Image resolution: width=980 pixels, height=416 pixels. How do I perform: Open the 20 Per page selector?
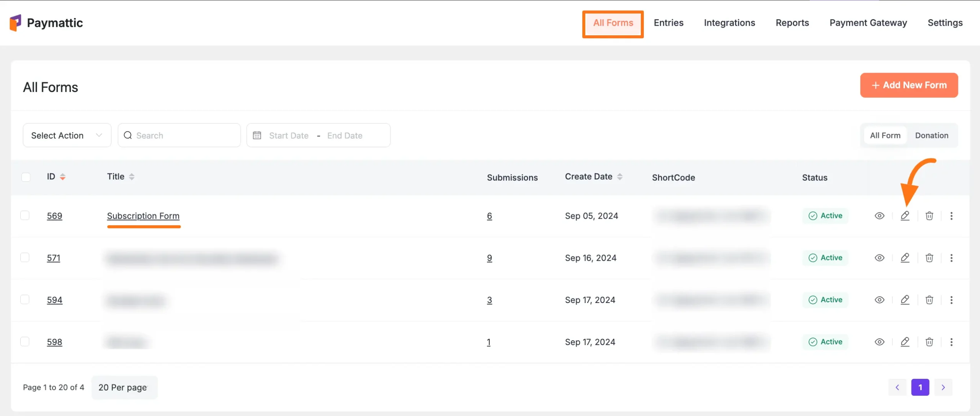pos(124,387)
